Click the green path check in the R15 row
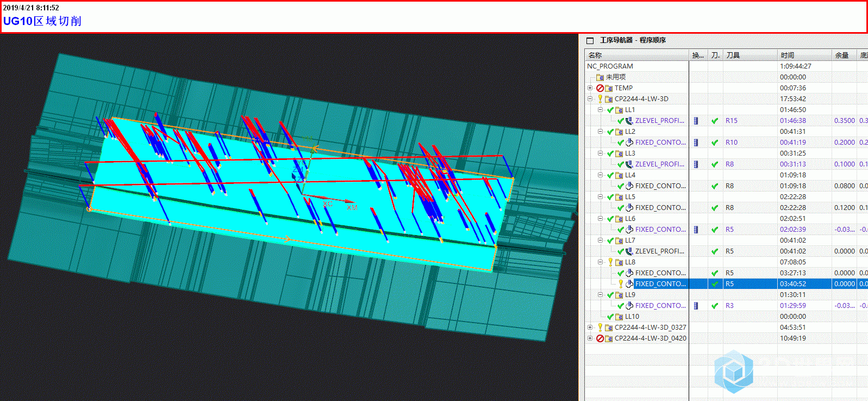 click(x=715, y=121)
